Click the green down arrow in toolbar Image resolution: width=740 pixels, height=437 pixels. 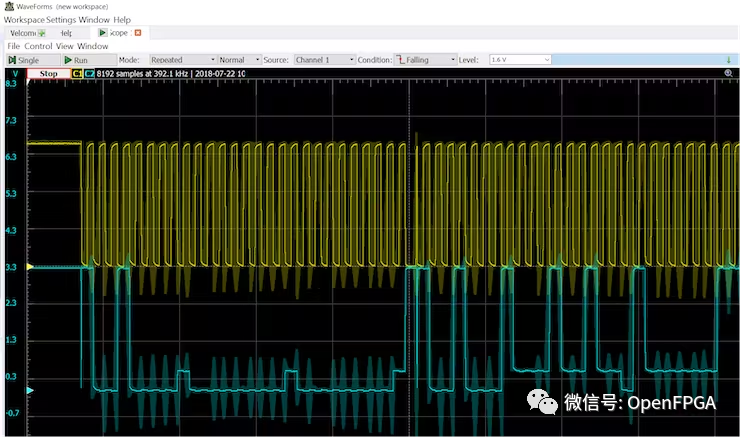point(728,60)
